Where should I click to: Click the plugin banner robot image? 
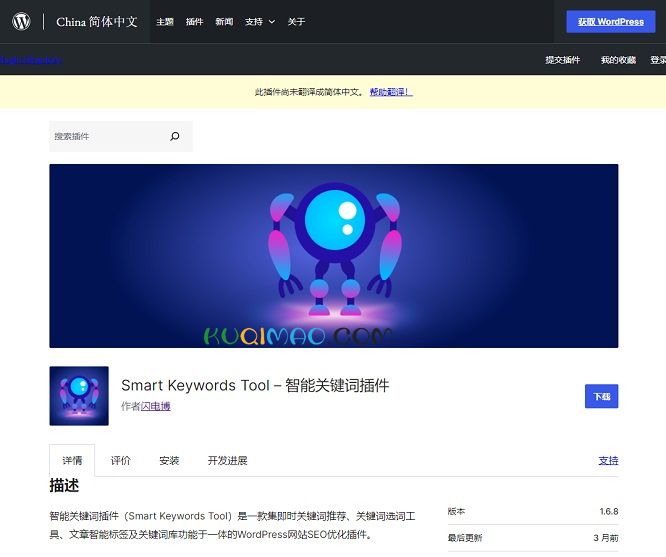(334, 256)
